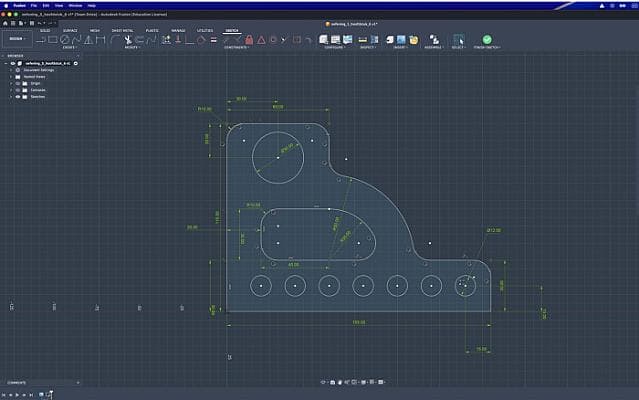The image size is (639, 400).
Task: Apply the Symmetry constraint
Action: [297, 40]
